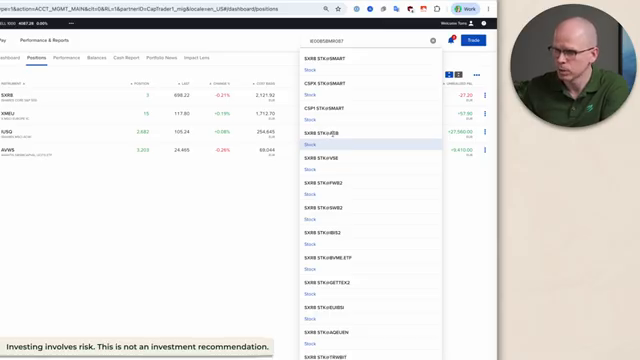Click the browser address bar URL
Image resolution: width=640 pixels, height=360 pixels.
tap(139, 9)
